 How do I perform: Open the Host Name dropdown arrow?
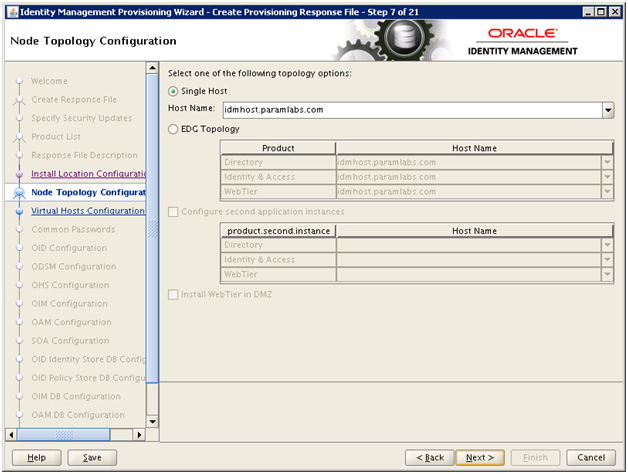point(608,110)
